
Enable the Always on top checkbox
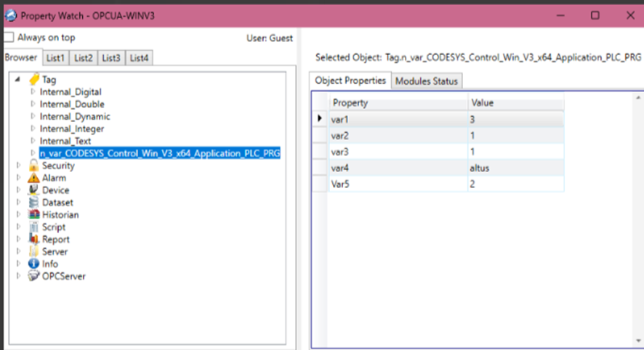coord(9,37)
